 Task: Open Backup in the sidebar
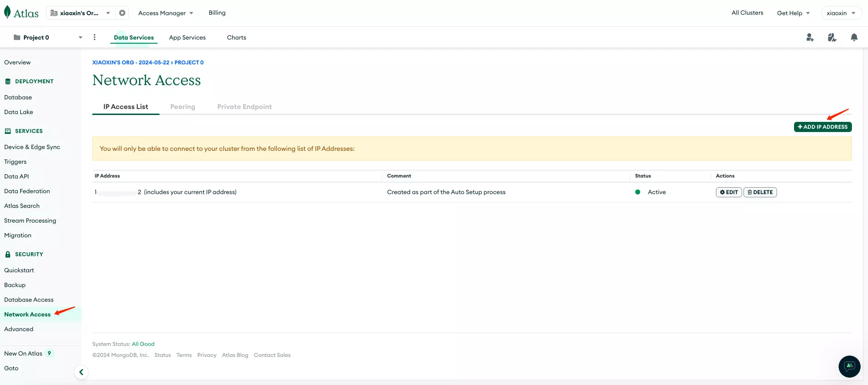pyautogui.click(x=15, y=285)
